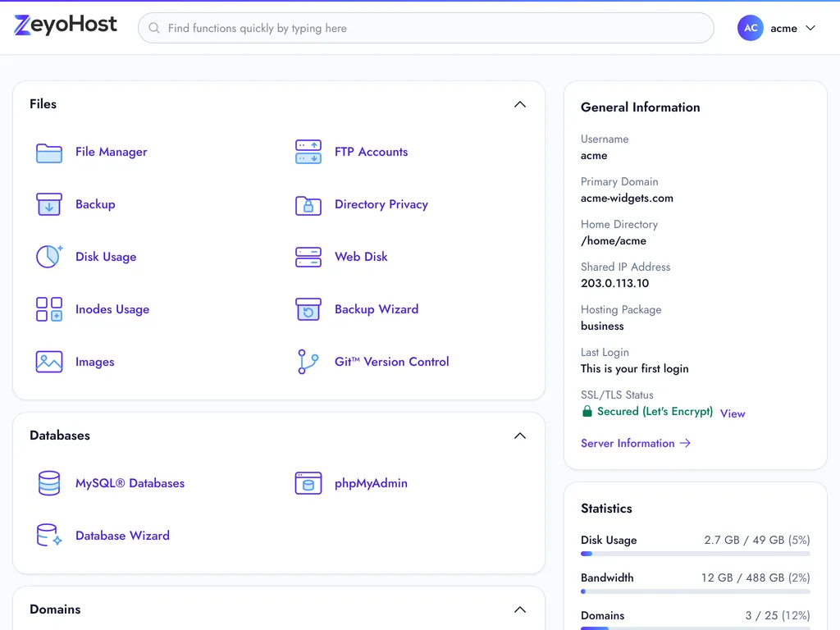Click the Statistics heading

pos(606,509)
